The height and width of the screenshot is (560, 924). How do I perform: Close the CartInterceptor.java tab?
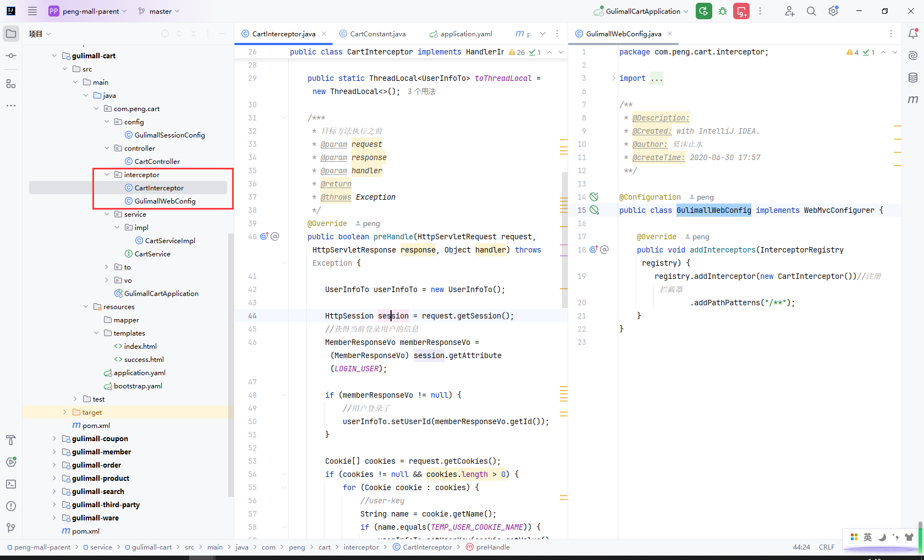pyautogui.click(x=324, y=34)
